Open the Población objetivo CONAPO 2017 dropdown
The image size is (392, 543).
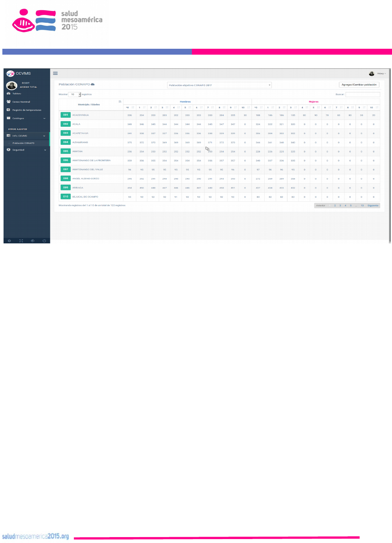tap(219, 85)
